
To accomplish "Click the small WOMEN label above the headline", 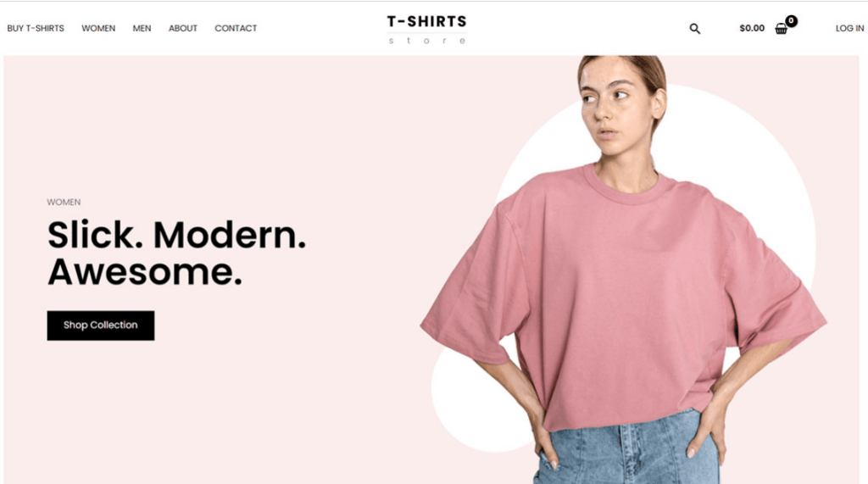I will point(64,202).
